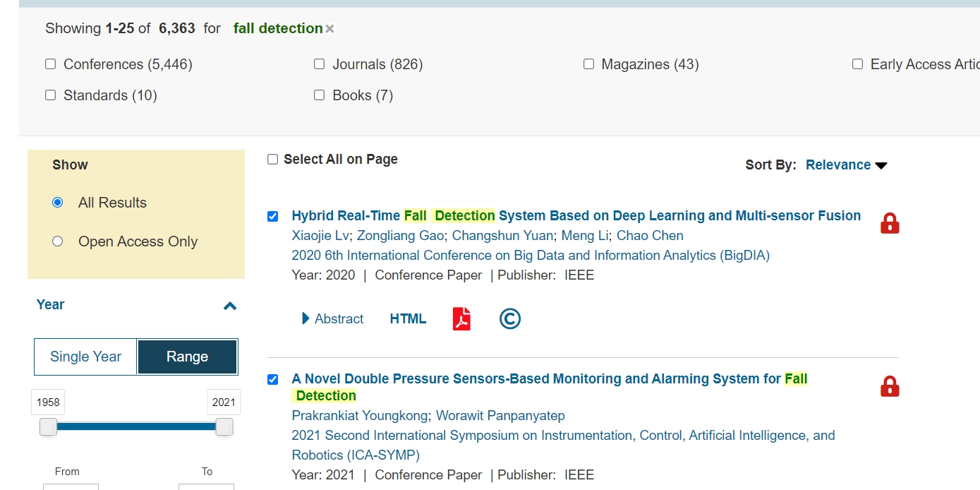Viewport: 980px width, 490px height.
Task: Switch to the Single Year tab
Action: pyautogui.click(x=85, y=357)
